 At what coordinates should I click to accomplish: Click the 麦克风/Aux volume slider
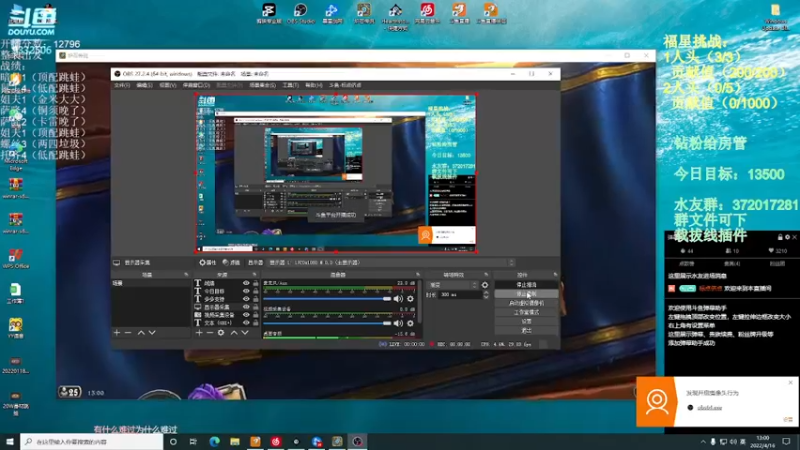click(327, 298)
